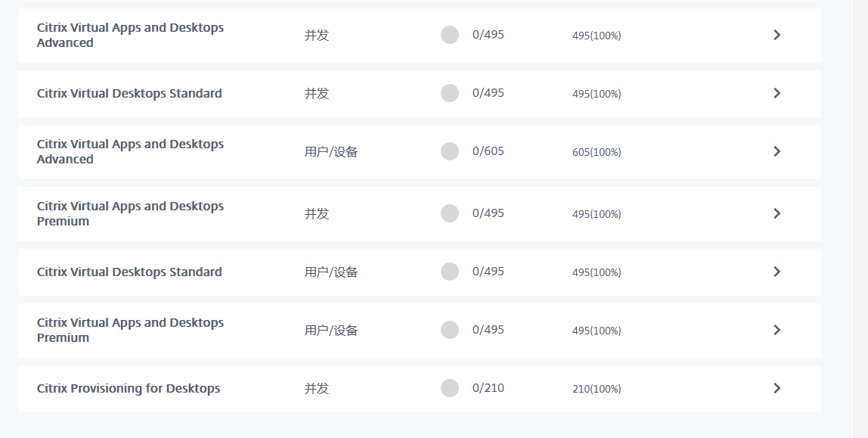Screen dimensions: 868x438
Task: Click the usage circle for concurrent Apps and Desktops Premium
Action: (x=450, y=213)
